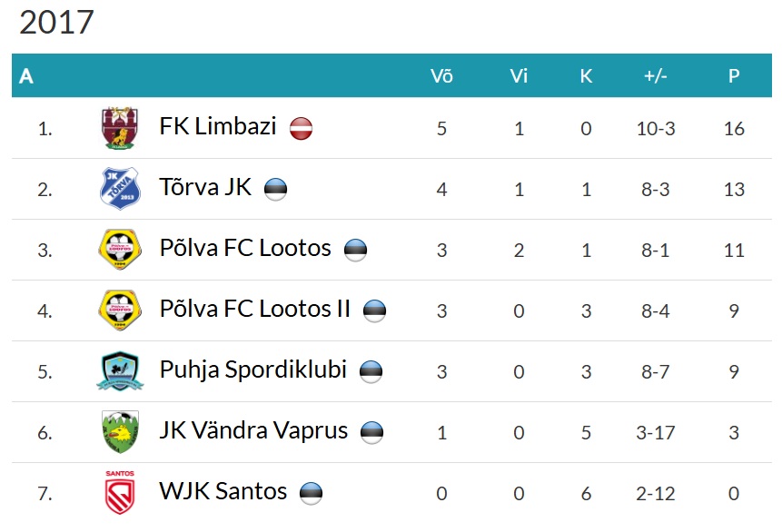
Task: Click the +/- goal difference header
Action: (x=655, y=76)
